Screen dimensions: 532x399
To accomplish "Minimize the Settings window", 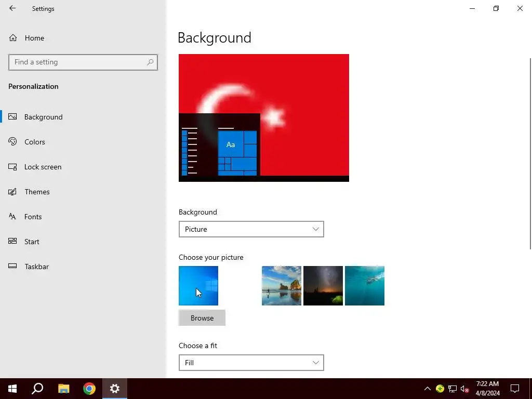I will 472,8.
